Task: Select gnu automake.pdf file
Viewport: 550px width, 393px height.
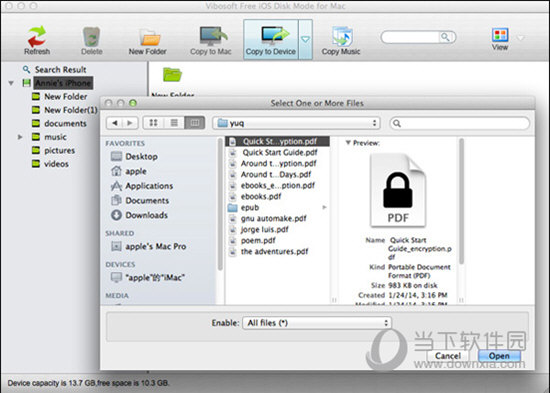Action: tap(277, 219)
